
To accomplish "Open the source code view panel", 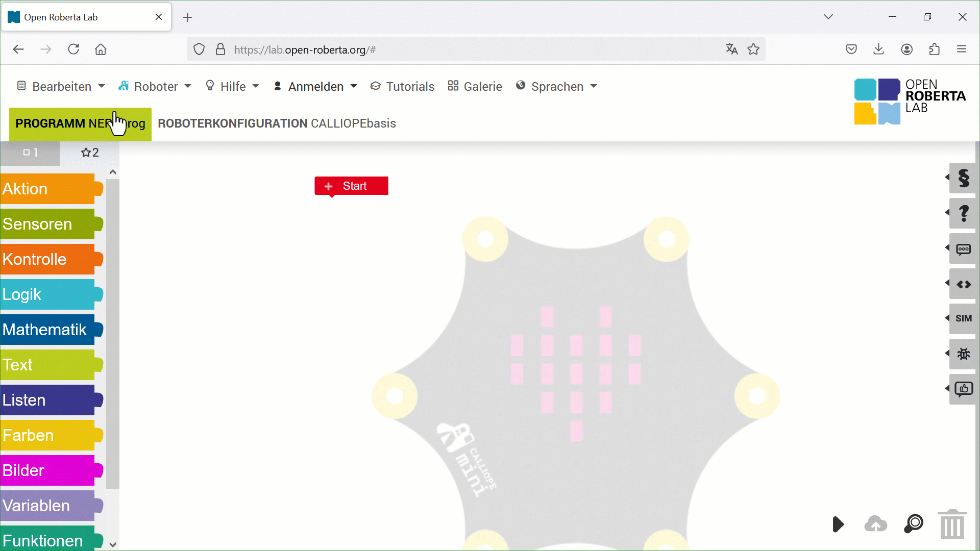I will tap(963, 284).
